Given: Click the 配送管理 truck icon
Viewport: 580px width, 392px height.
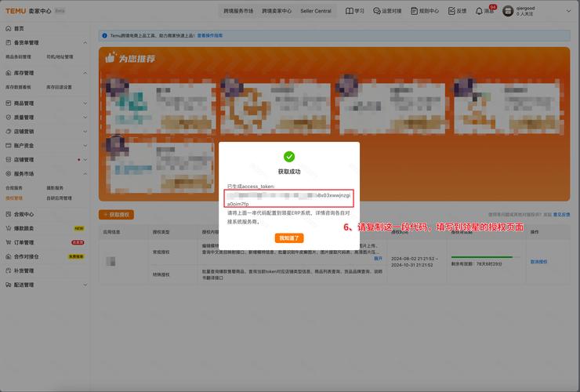Looking at the screenshot, I should pyautogui.click(x=8, y=285).
